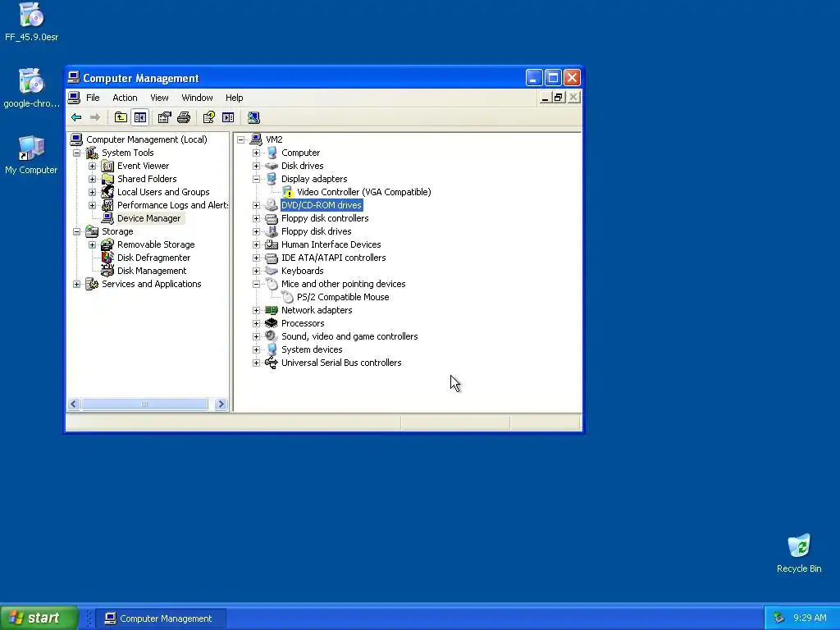This screenshot has width=840, height=630.
Task: Click the warning icon beside Video Controller
Action: 288,192
